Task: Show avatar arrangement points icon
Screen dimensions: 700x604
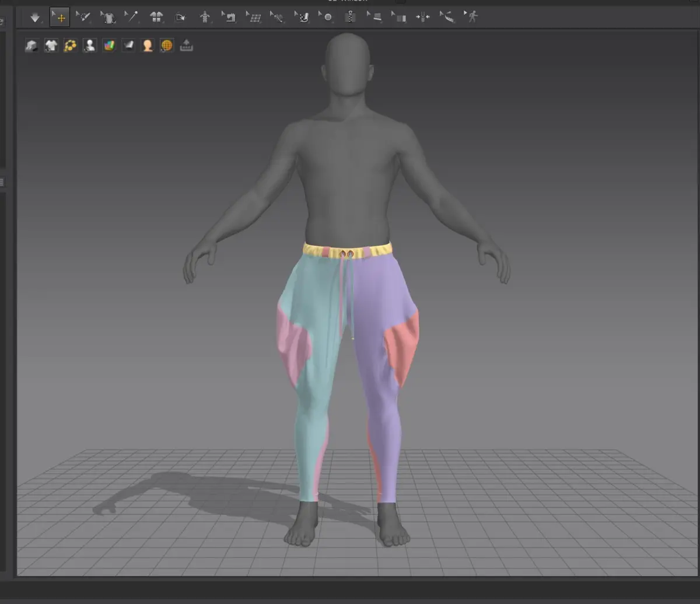Action: coord(205,18)
